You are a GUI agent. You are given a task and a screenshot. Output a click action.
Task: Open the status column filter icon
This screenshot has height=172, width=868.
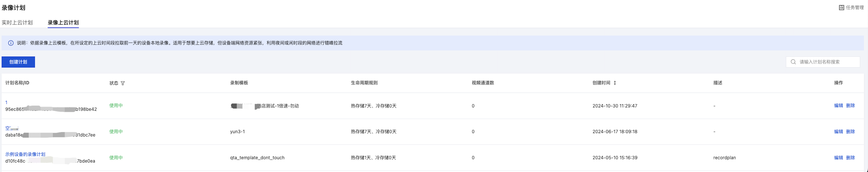pyautogui.click(x=123, y=83)
